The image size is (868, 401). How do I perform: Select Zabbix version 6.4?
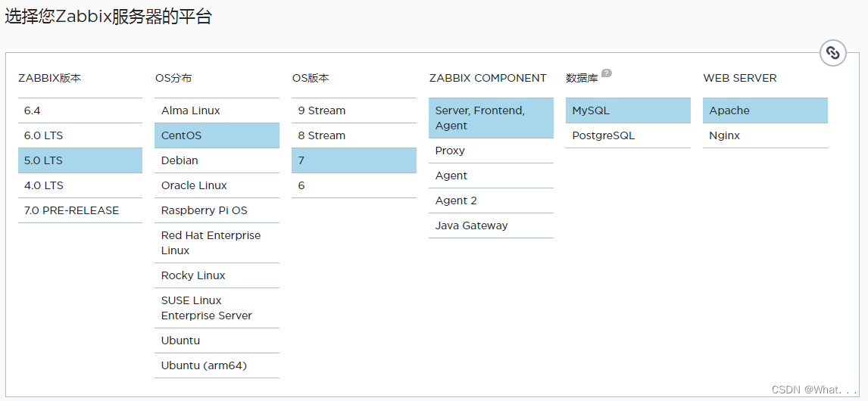pos(80,110)
